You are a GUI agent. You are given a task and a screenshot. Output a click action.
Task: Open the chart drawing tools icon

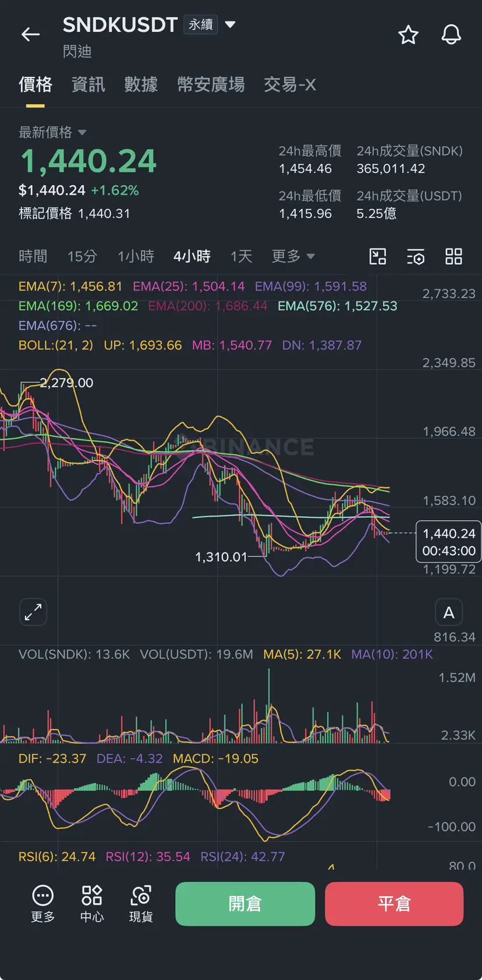(378, 256)
